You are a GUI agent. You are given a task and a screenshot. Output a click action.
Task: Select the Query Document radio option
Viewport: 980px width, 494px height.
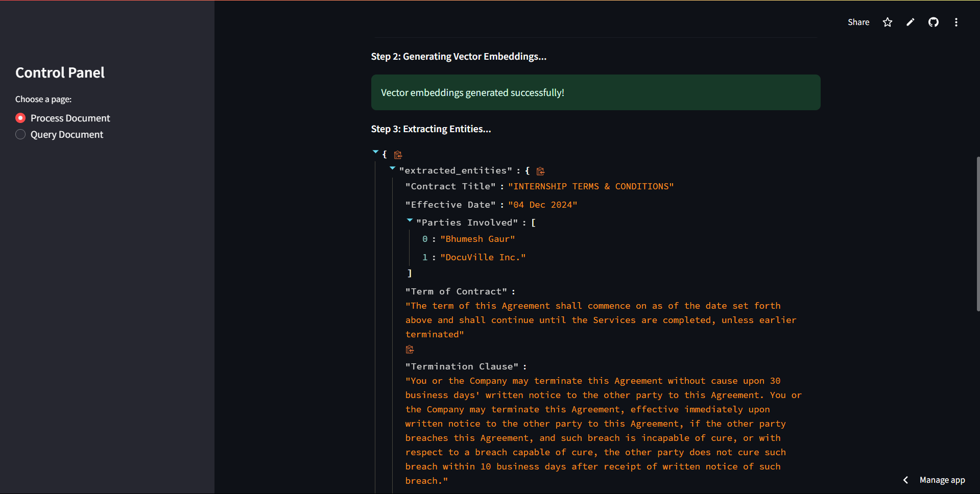[x=20, y=134]
